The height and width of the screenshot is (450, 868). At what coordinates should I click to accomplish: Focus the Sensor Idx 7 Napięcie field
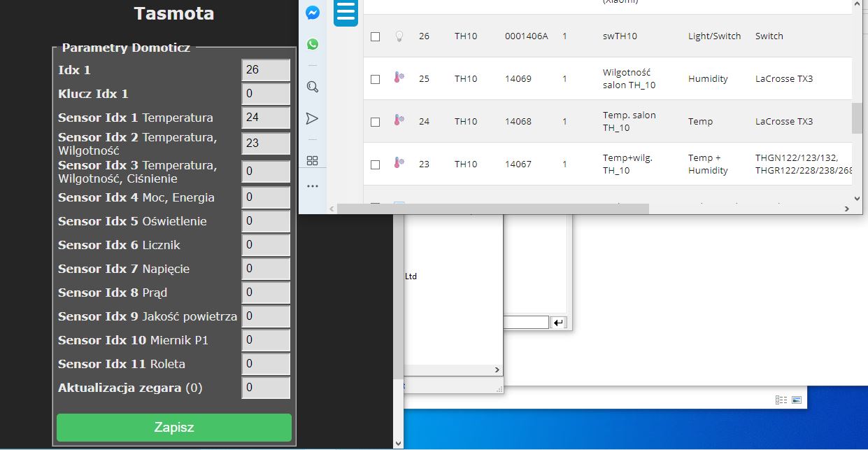pyautogui.click(x=266, y=269)
